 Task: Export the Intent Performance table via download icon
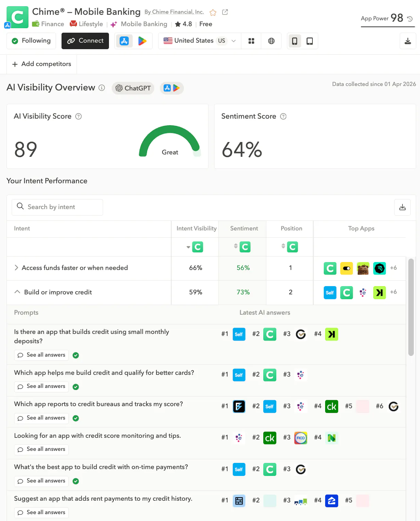pyautogui.click(x=402, y=207)
